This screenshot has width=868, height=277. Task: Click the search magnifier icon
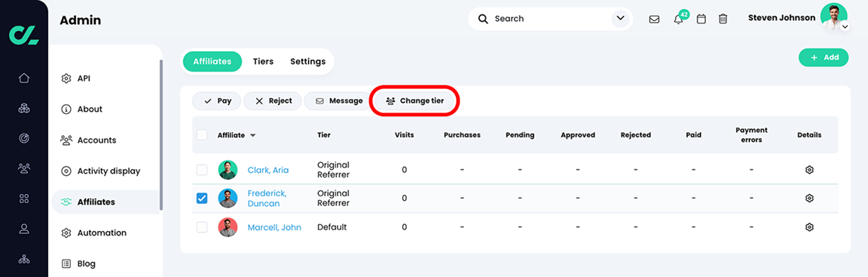pos(483,19)
